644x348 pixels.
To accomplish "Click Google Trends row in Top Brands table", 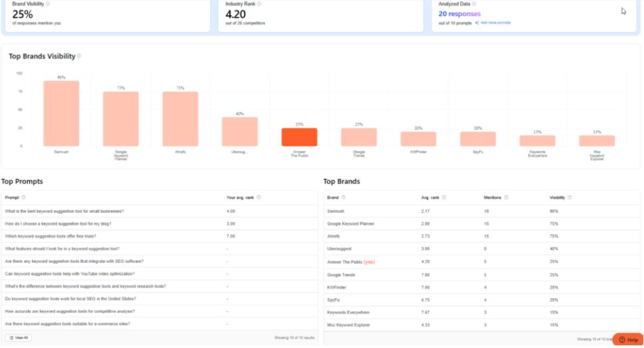I will click(482, 275).
